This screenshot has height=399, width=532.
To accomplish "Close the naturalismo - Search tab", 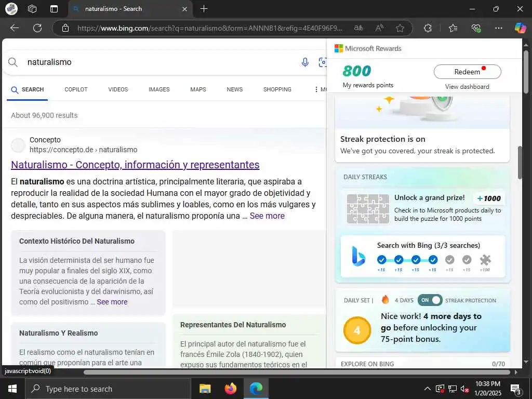I will (x=184, y=9).
